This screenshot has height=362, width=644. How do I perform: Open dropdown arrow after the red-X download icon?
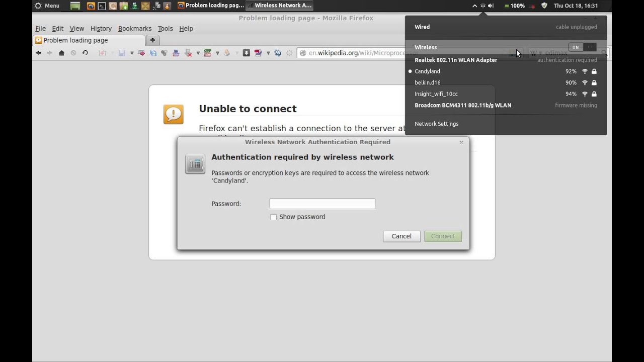(x=198, y=53)
